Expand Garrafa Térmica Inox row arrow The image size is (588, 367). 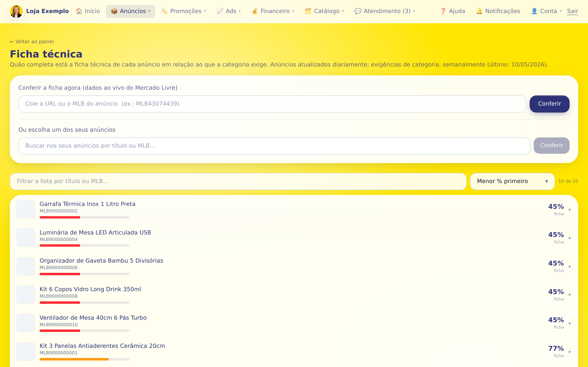(x=570, y=209)
